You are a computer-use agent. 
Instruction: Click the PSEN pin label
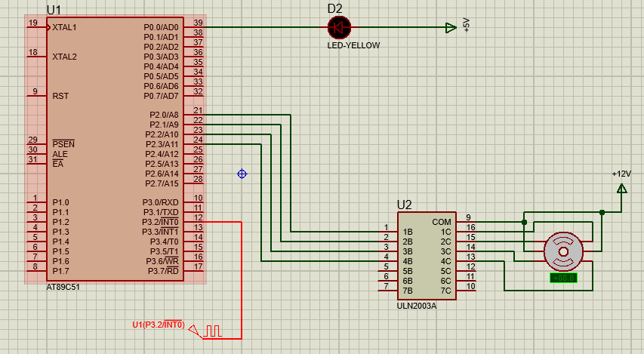click(63, 144)
